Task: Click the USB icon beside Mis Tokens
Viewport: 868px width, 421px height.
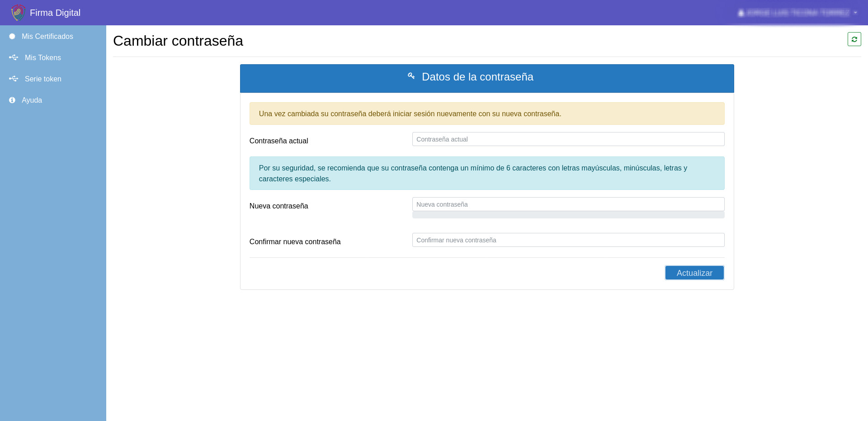Action: click(14, 57)
